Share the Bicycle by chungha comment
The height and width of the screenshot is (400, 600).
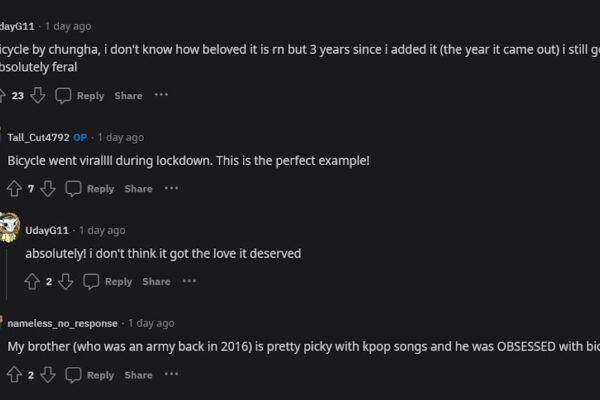click(128, 96)
